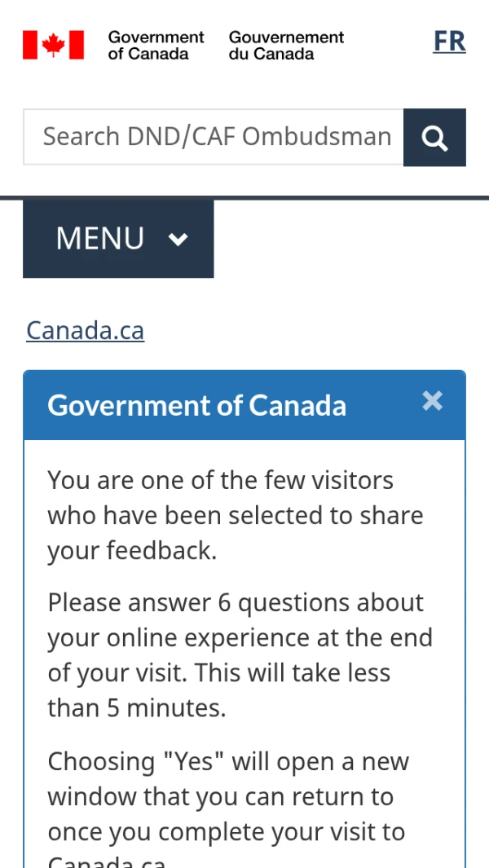Click the French "Gouvernement du Canada" wordmark
The height and width of the screenshot is (868, 489).
286,46
